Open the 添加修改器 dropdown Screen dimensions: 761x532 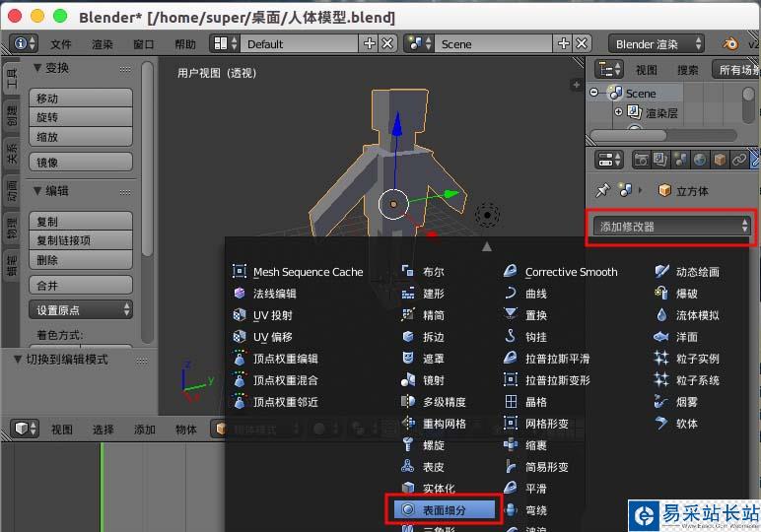click(x=671, y=227)
